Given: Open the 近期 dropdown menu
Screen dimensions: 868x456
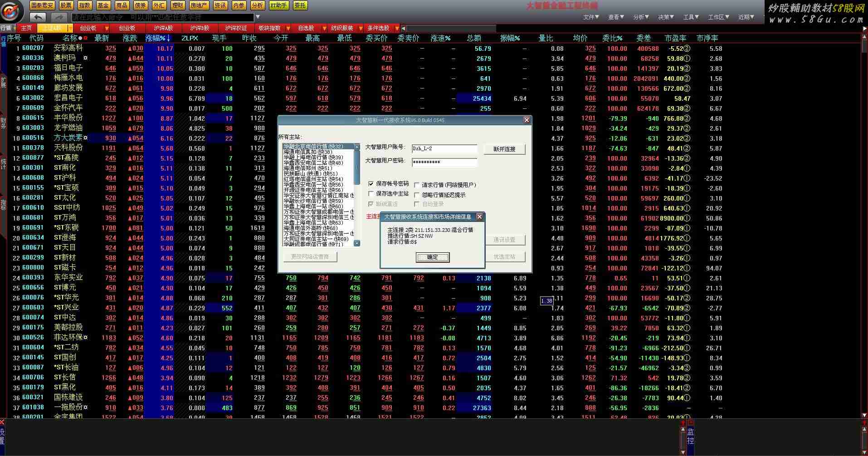Looking at the screenshot, I should coord(746,17).
